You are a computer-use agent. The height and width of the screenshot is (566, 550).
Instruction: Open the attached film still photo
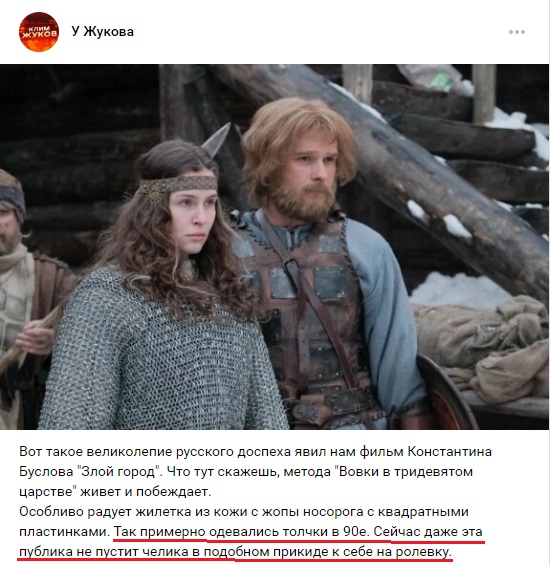point(274,247)
